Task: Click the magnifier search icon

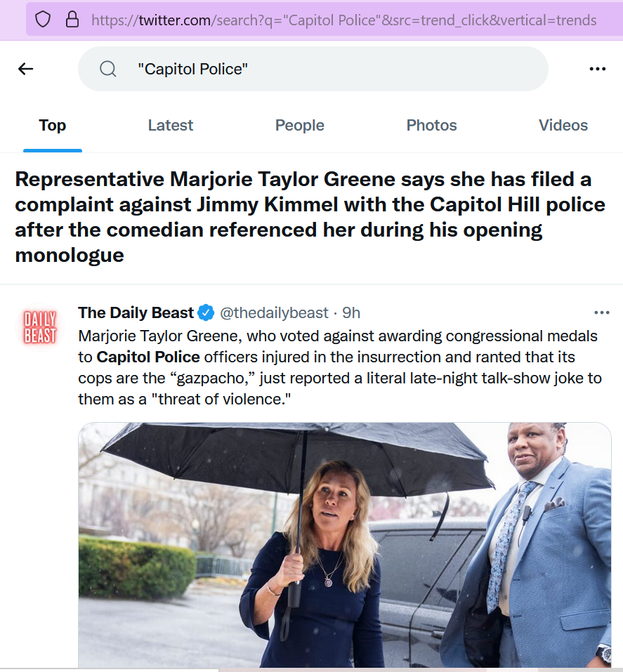Action: tap(108, 69)
